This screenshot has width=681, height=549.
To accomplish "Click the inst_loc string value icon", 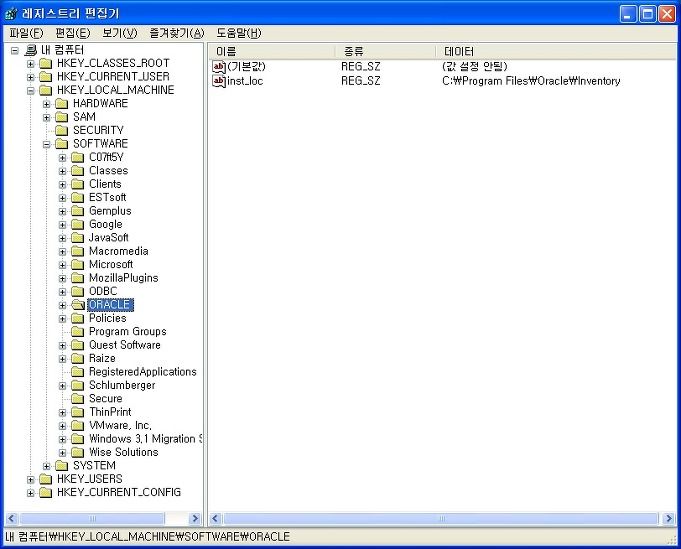I will click(219, 81).
